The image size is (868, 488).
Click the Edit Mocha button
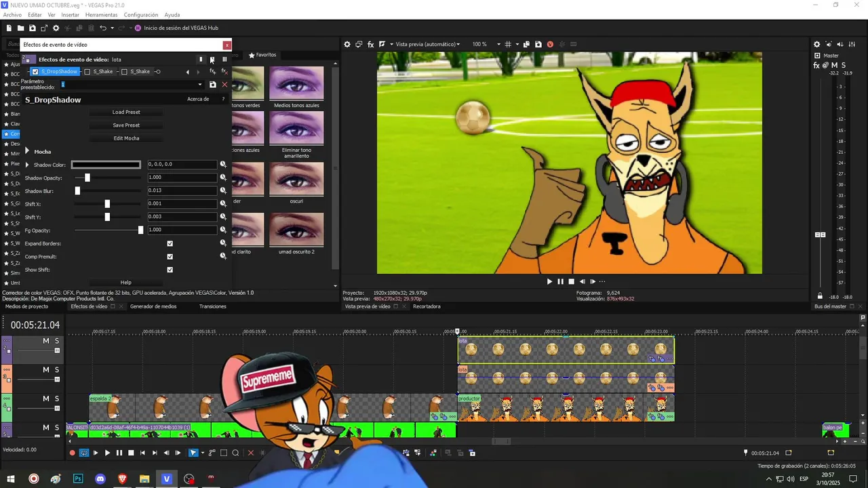(126, 138)
